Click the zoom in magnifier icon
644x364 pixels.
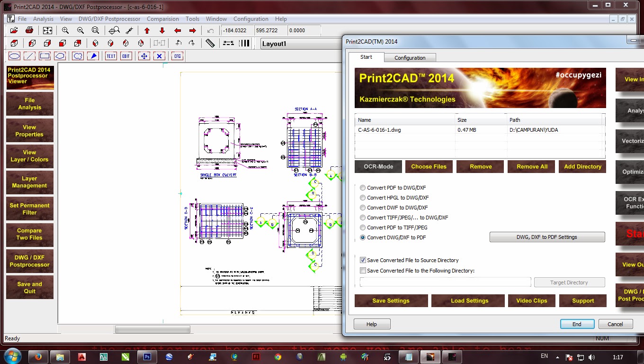tap(65, 30)
